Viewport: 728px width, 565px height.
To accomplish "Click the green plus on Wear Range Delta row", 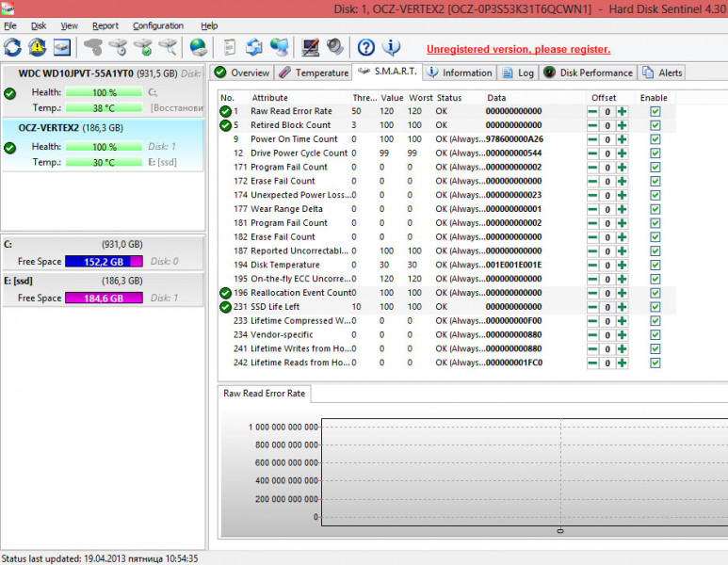I will coord(623,209).
